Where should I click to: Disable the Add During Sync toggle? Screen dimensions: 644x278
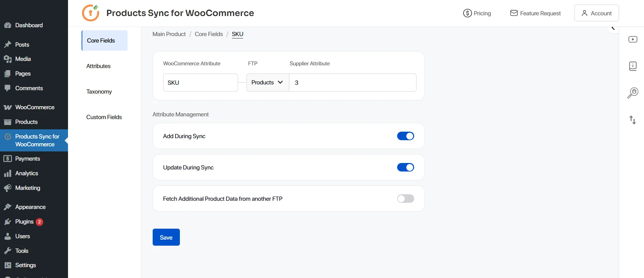point(406,136)
